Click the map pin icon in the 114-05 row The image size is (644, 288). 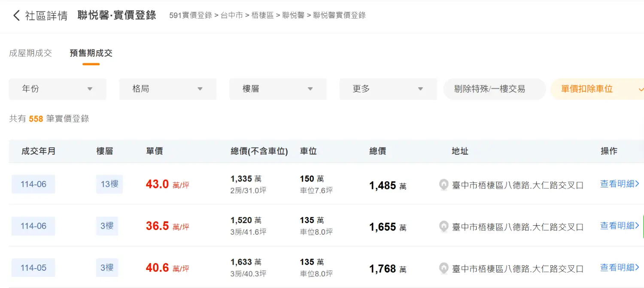click(x=444, y=269)
